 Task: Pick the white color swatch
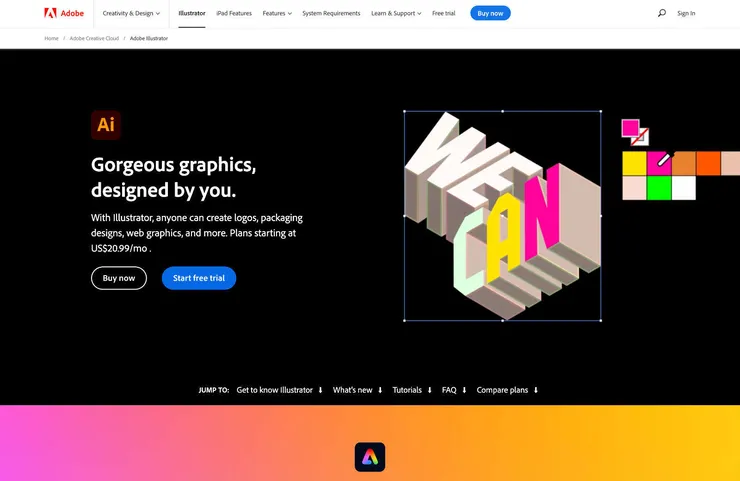(x=683, y=188)
